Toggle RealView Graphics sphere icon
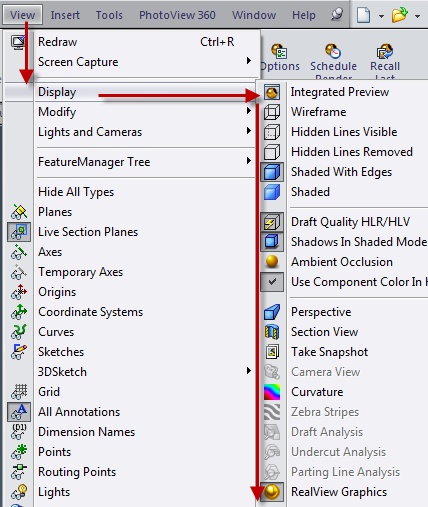Image resolution: width=428 pixels, height=507 pixels. (x=272, y=492)
